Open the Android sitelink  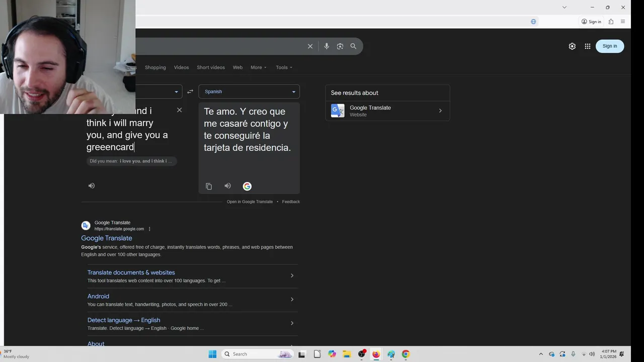(x=98, y=296)
